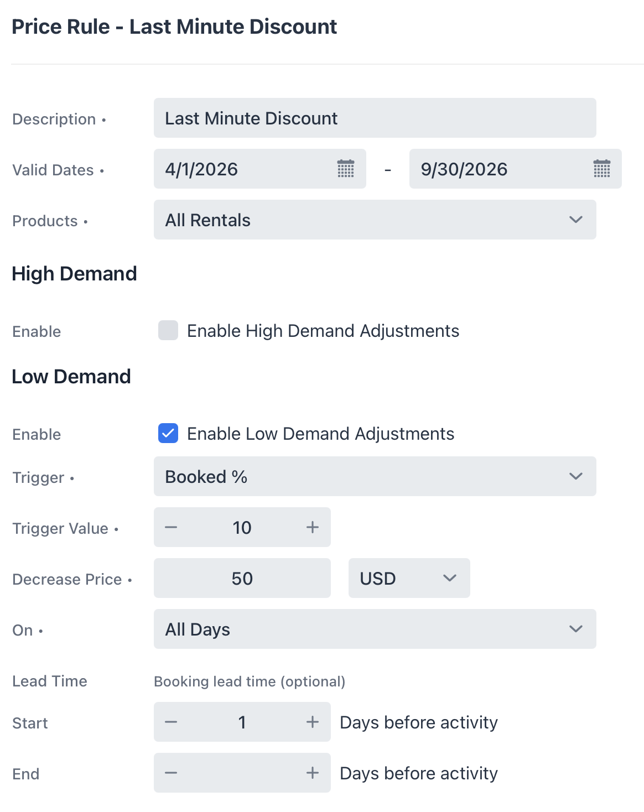Click the minus icon to decrease Trigger Value
Screen dimensions: 644x812
(171, 527)
